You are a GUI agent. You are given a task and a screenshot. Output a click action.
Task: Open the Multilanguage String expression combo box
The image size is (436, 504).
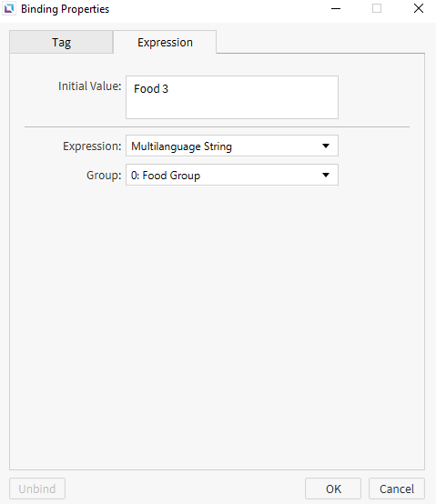point(232,146)
